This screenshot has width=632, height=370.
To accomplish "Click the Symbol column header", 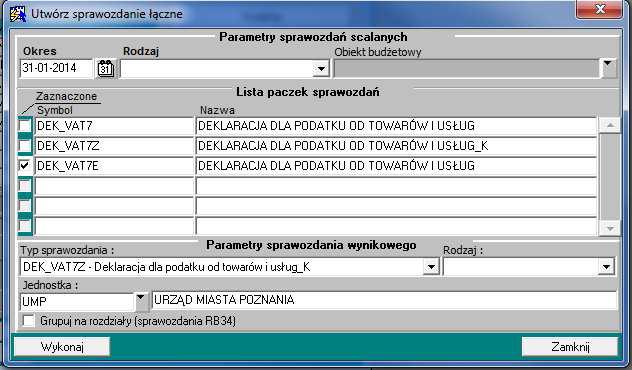I will click(55, 110).
